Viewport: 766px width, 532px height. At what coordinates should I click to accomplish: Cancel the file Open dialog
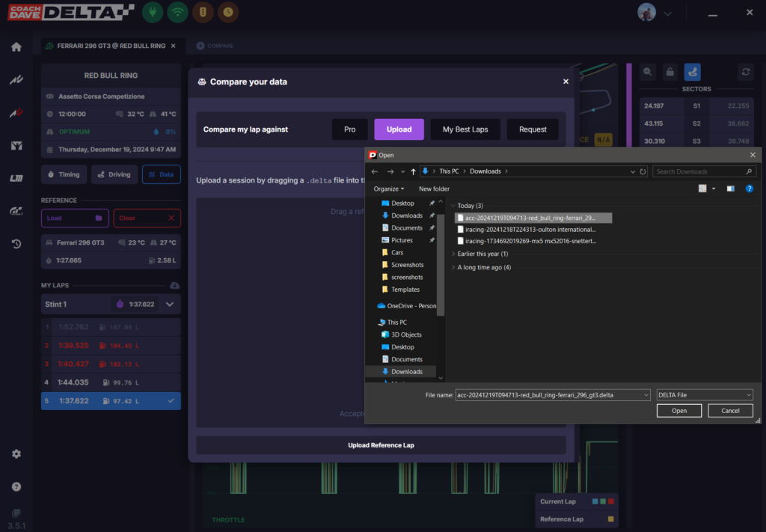(730, 411)
